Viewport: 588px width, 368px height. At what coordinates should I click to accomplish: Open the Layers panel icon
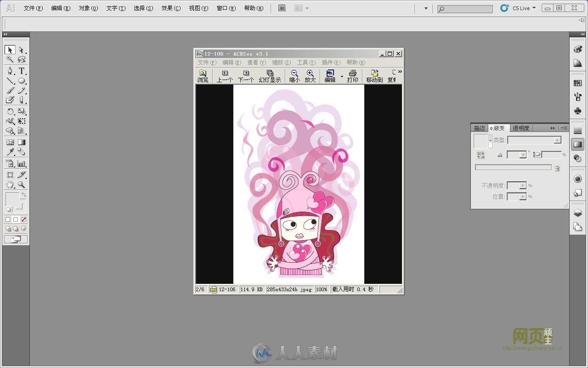coord(578,213)
